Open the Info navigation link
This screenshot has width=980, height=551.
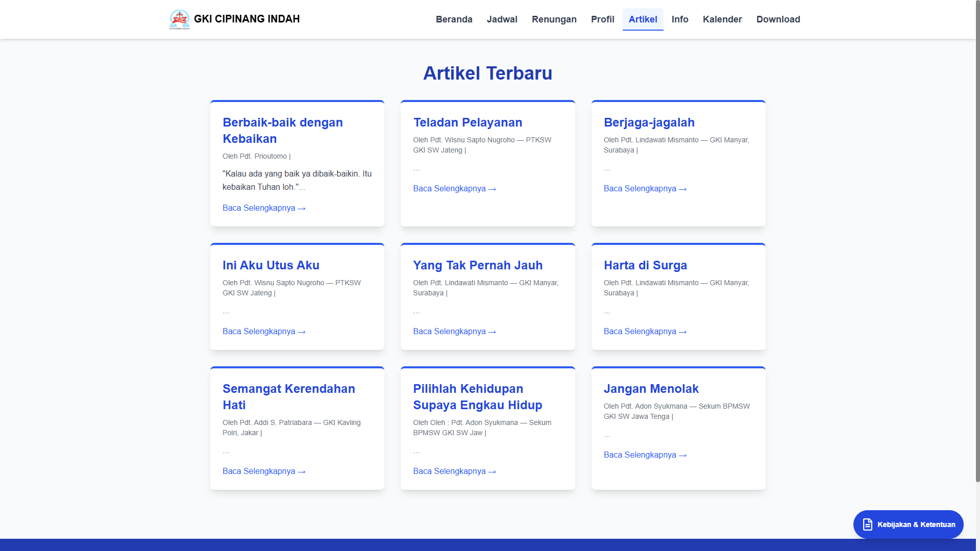[x=679, y=19]
